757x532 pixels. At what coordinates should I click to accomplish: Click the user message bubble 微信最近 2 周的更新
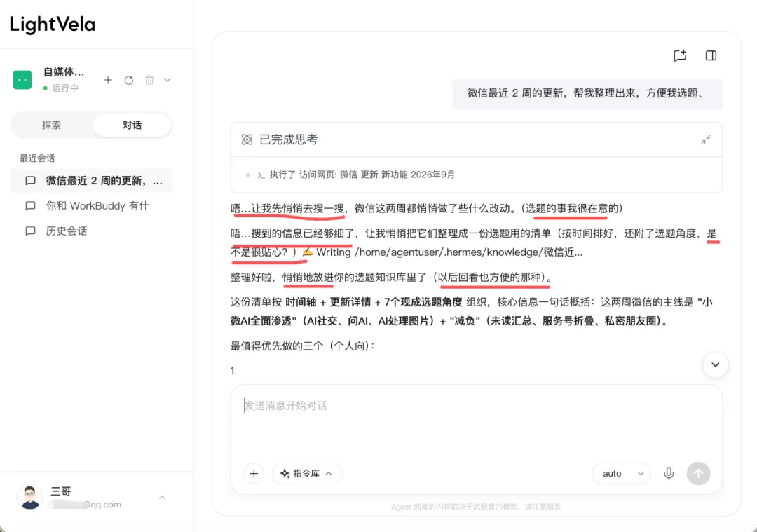[x=587, y=93]
